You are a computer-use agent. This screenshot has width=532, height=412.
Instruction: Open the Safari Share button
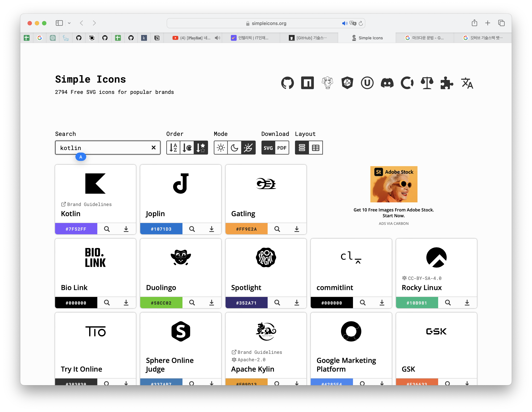[474, 23]
